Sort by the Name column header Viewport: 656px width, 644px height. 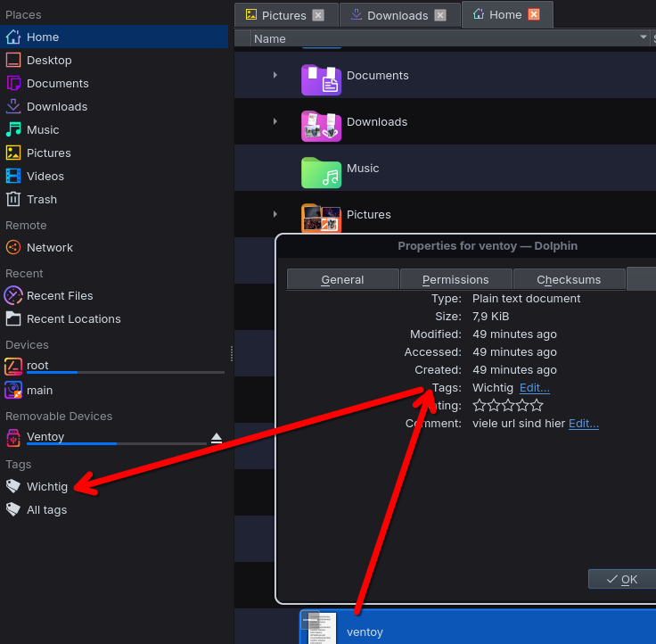(270, 38)
